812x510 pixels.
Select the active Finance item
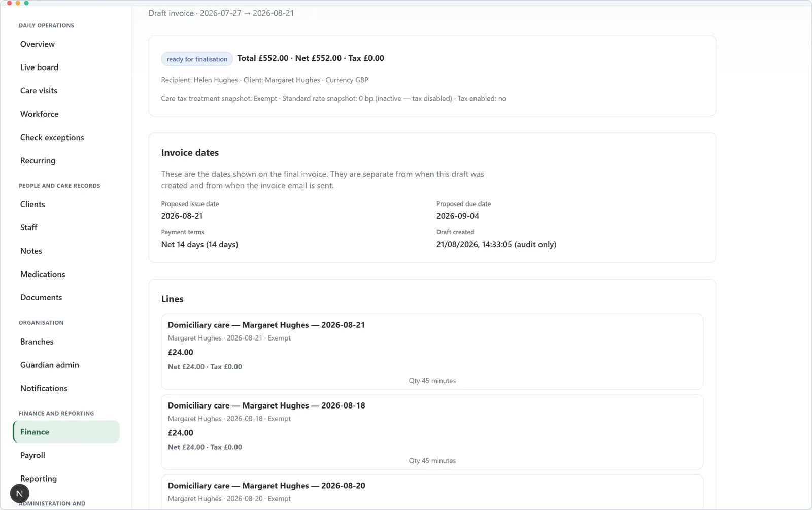(66, 432)
